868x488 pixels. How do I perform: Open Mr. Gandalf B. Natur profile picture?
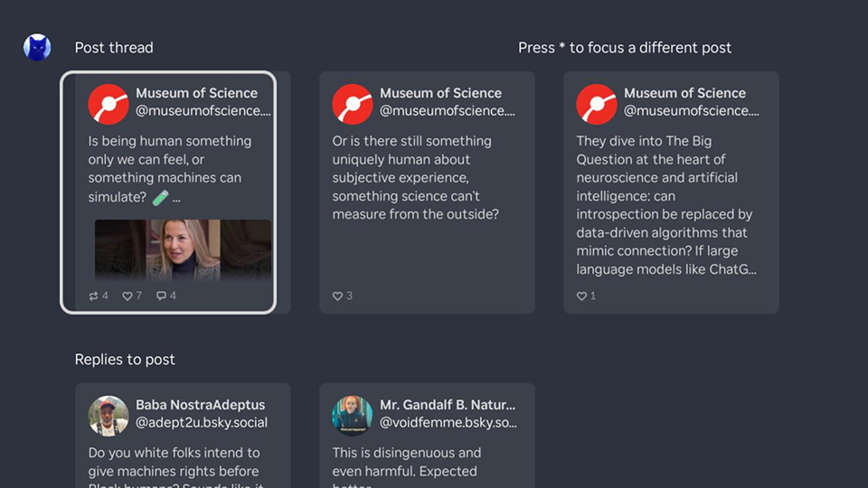point(353,415)
